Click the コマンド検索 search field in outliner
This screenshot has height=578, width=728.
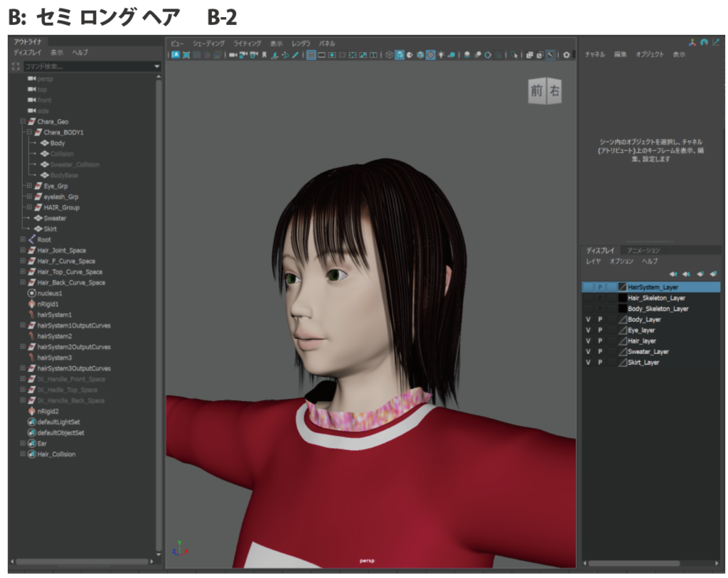pyautogui.click(x=85, y=66)
